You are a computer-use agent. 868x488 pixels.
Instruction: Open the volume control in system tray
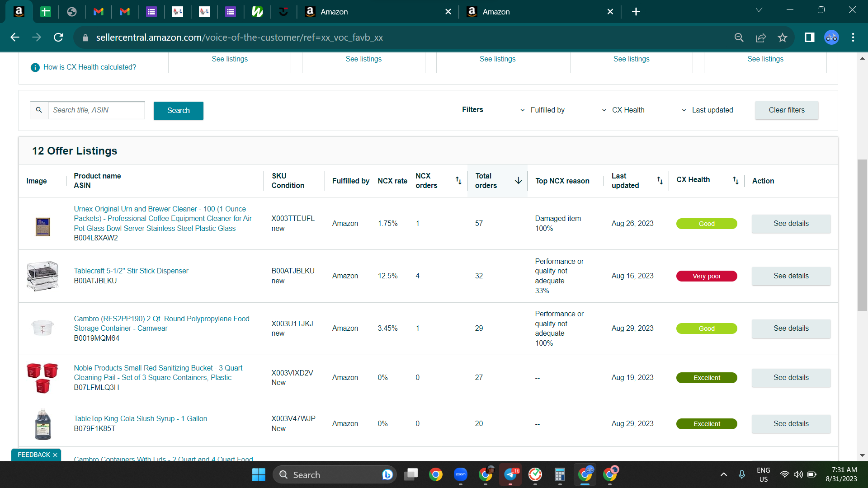798,475
